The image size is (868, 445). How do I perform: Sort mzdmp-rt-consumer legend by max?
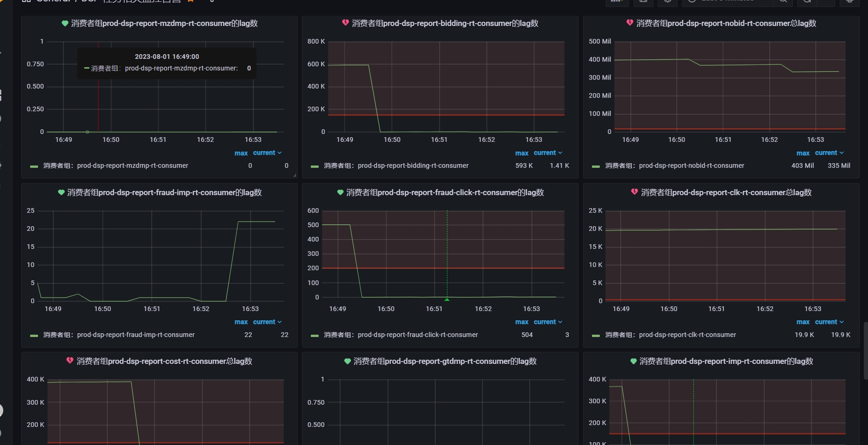[x=241, y=153]
